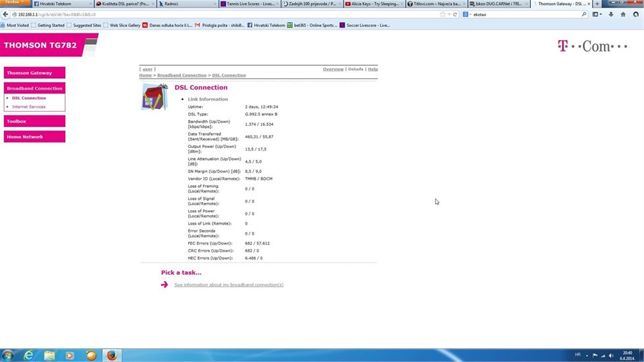Image resolution: width=644 pixels, height=362 pixels.
Task: Switch to the Titlovi.com tab
Action: [437, 4]
